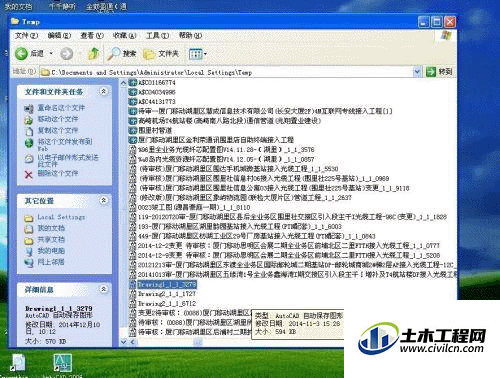The image size is (500, 378).
Task: Open the Search (搜索) toolbar button
Action: [x=122, y=53]
